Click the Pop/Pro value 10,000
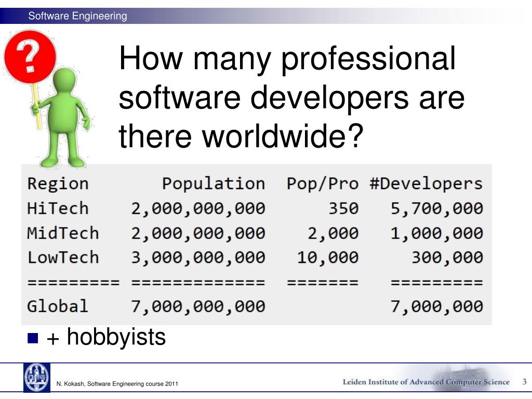The height and width of the screenshot is (399, 532). (328, 258)
